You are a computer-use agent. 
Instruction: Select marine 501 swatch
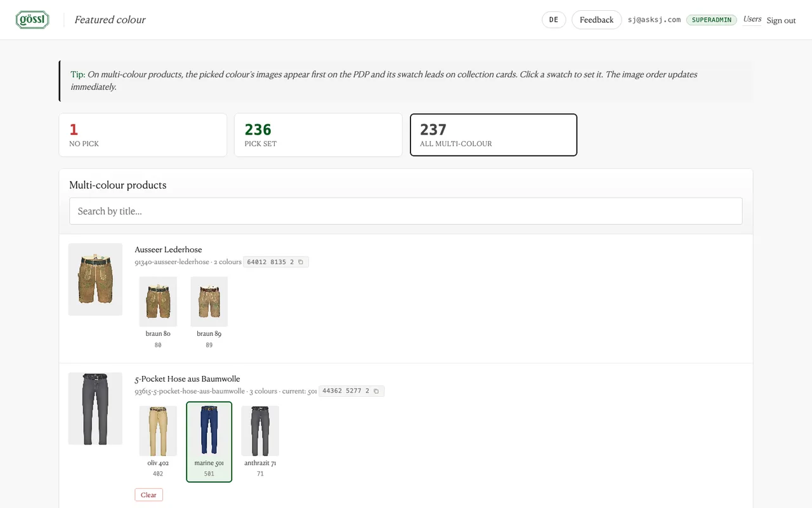click(x=209, y=442)
